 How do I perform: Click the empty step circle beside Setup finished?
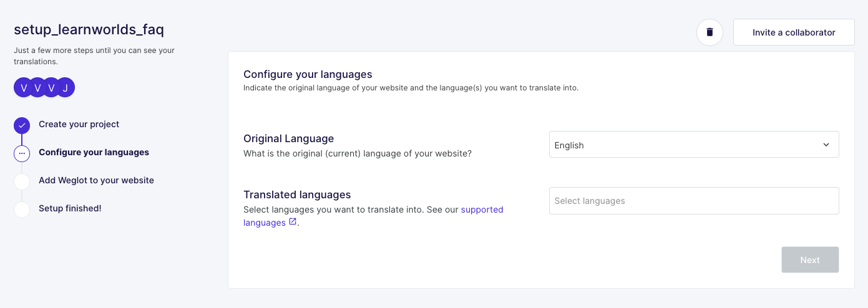point(22,209)
